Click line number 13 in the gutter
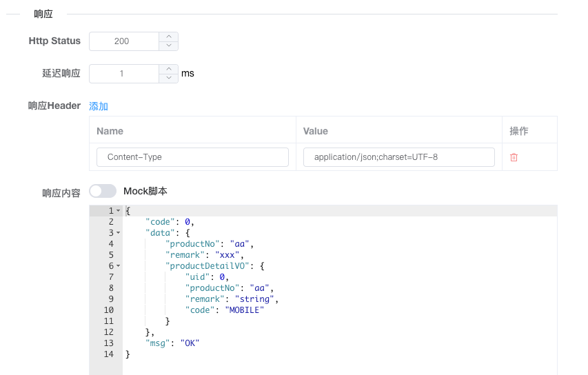This screenshot has width=588, height=375. point(110,343)
